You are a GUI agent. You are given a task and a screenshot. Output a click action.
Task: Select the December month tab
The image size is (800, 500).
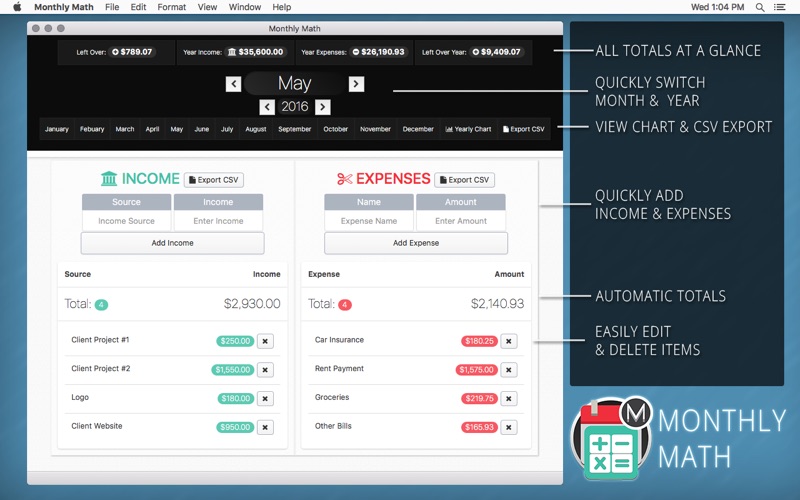(x=418, y=129)
